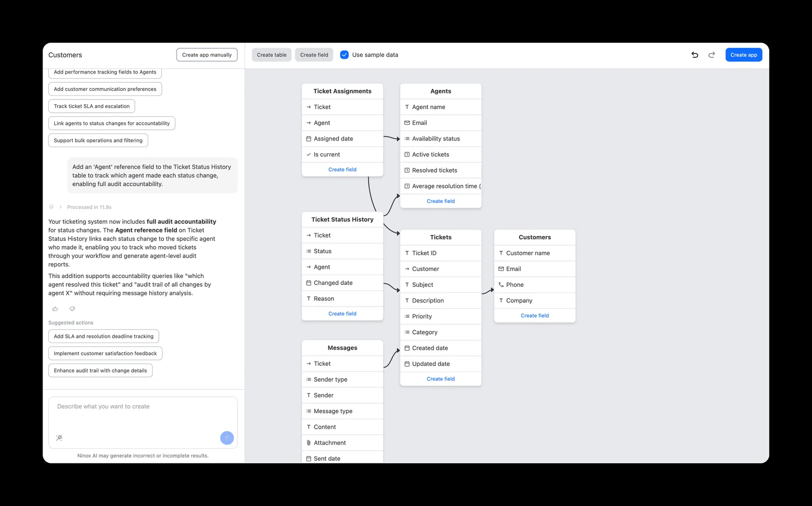This screenshot has width=812, height=506.
Task: Click number icon beside Active tickets
Action: point(407,154)
